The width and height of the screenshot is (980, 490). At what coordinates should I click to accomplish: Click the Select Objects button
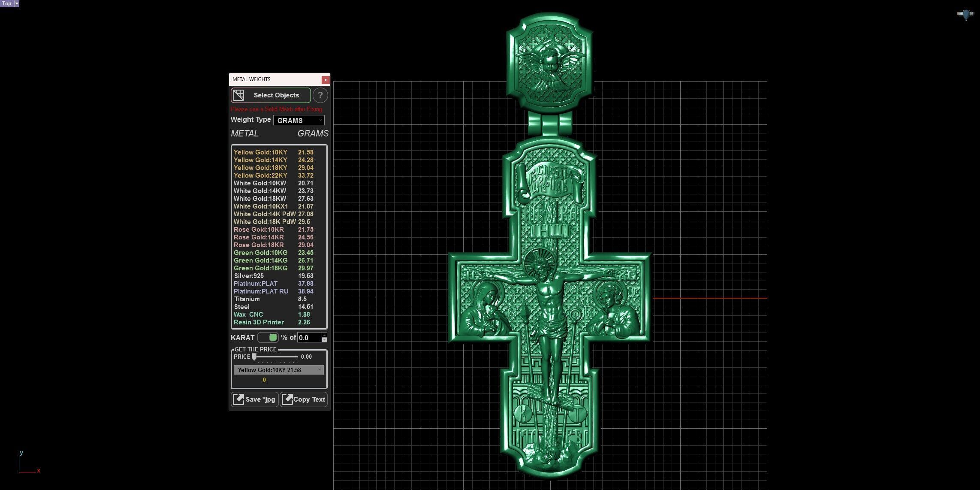click(271, 95)
